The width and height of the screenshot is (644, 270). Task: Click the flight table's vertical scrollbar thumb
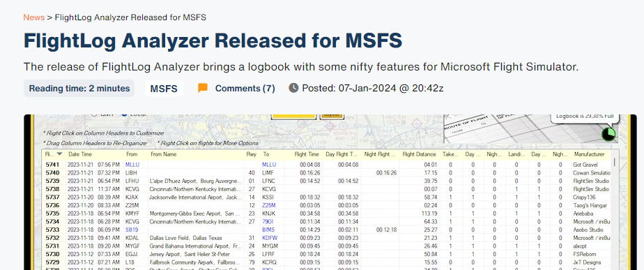pos(615,162)
